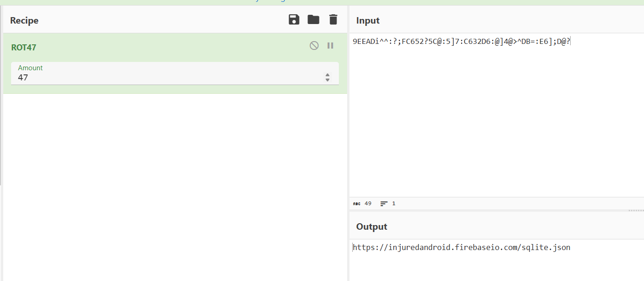The width and height of the screenshot is (644, 281).
Task: Clear the recipe with the trash icon
Action: pos(333,19)
